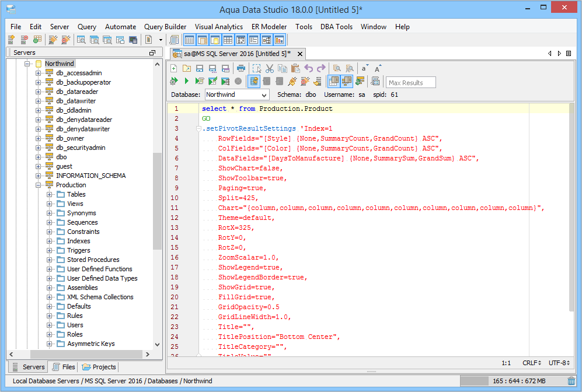Image resolution: width=582 pixels, height=392 pixels.
Task: Click the Open file folder icon
Action: [186, 68]
